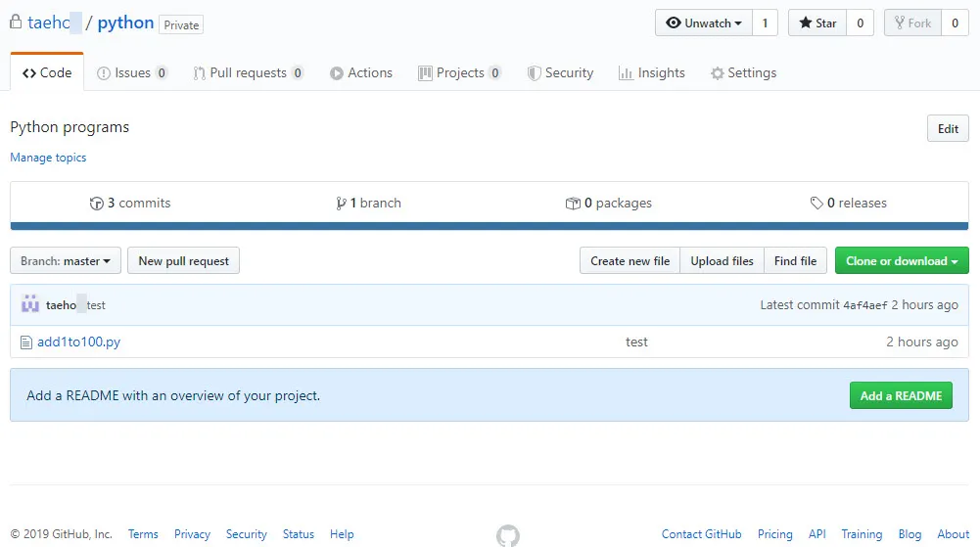The image size is (980, 547).
Task: Open the Projects tab
Action: [x=459, y=73]
